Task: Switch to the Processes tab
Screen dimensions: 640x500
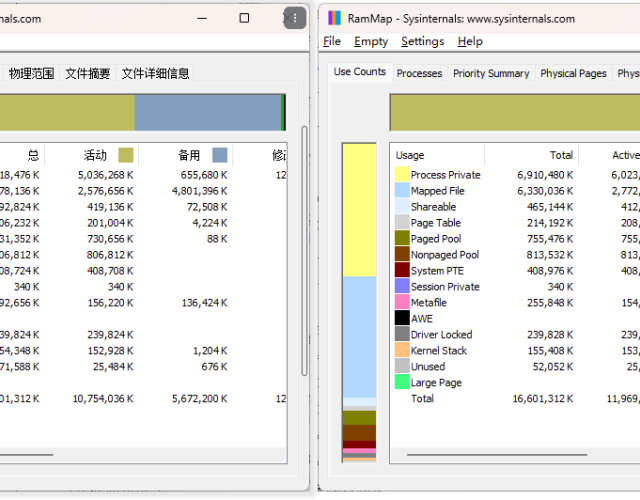Action: click(419, 73)
